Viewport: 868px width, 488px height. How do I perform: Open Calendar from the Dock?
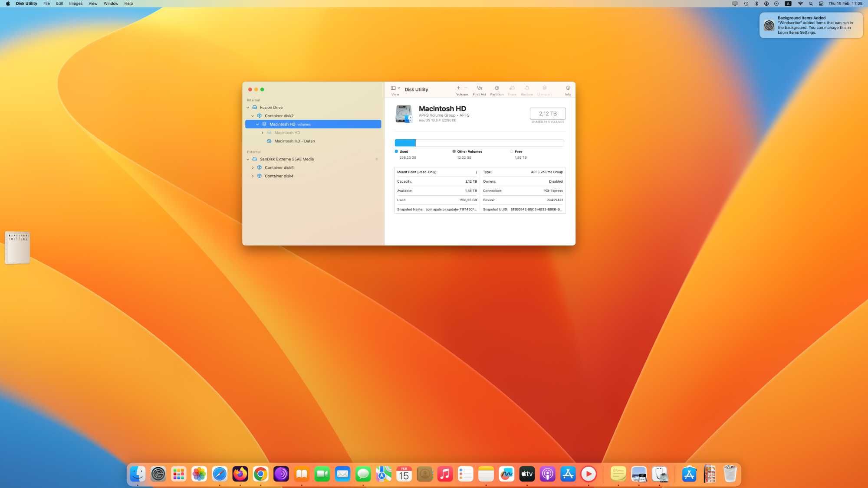[404, 474]
